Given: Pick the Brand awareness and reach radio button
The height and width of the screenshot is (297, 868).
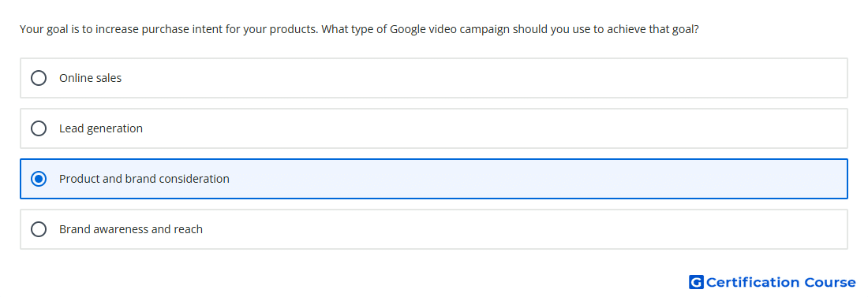Looking at the screenshot, I should 39,229.
